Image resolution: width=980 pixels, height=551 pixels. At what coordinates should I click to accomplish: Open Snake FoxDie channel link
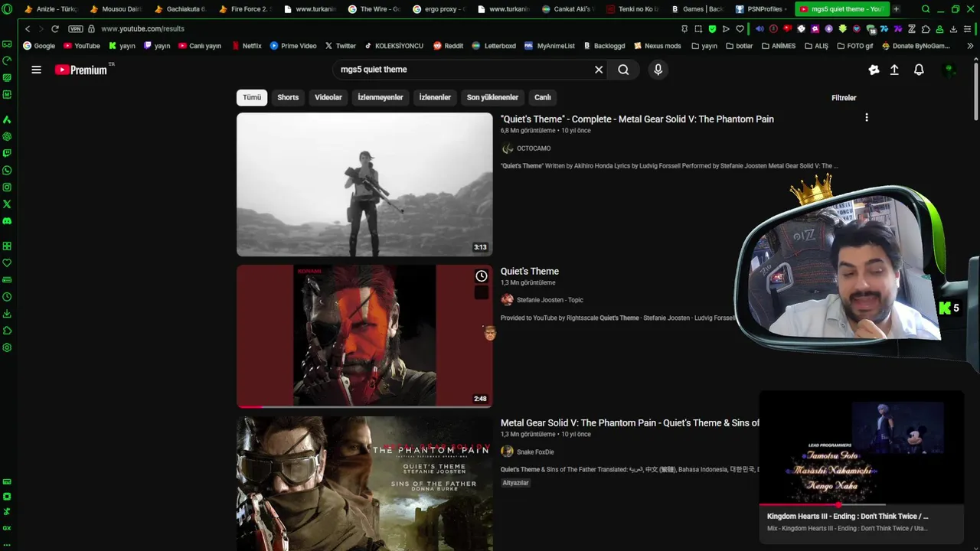click(x=535, y=452)
